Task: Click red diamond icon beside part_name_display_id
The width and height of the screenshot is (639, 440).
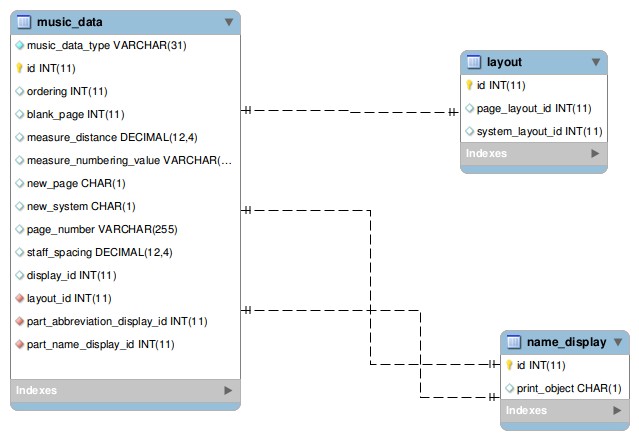Action: (19, 344)
